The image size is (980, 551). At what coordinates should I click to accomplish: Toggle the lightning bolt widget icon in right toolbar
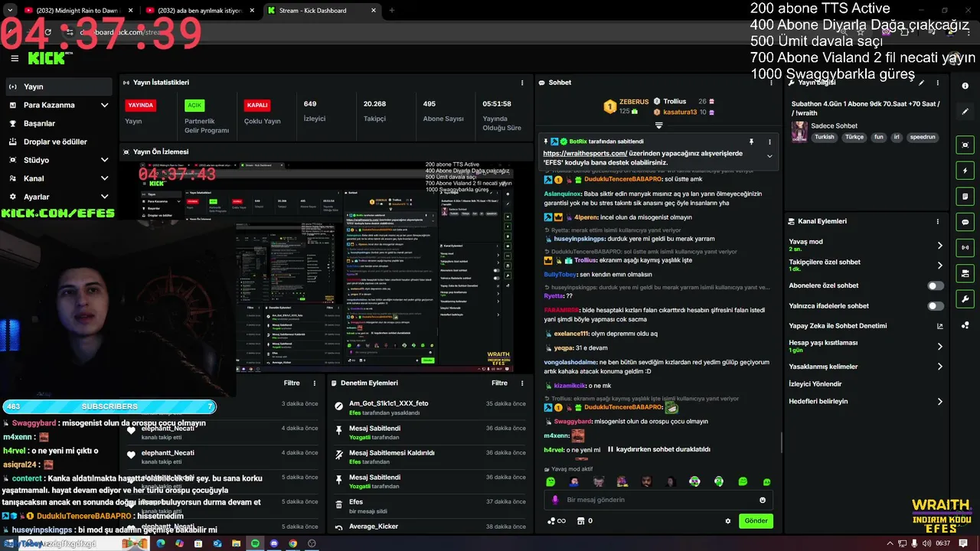965,171
